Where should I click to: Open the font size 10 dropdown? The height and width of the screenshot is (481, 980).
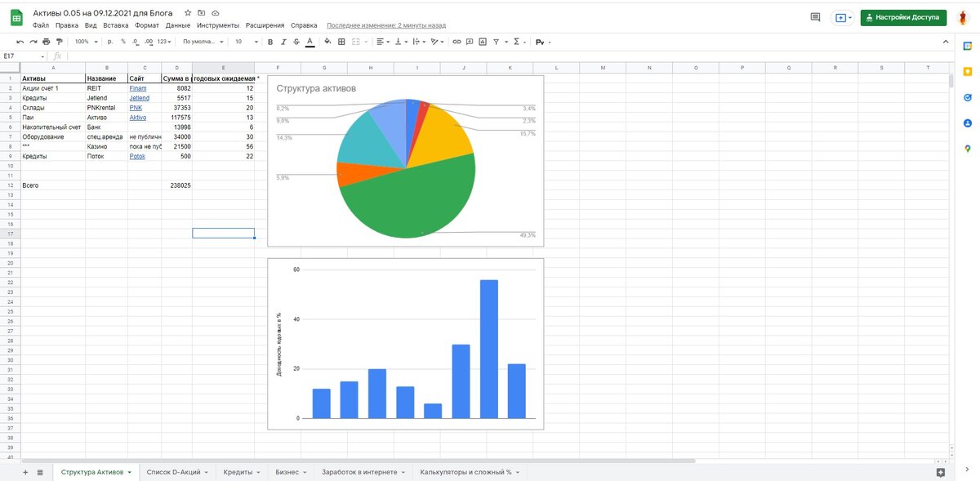(x=246, y=42)
